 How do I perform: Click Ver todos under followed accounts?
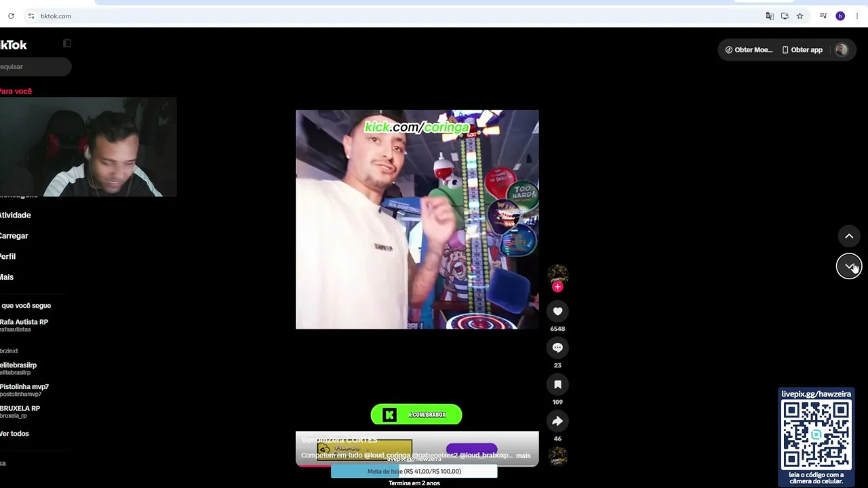click(14, 433)
